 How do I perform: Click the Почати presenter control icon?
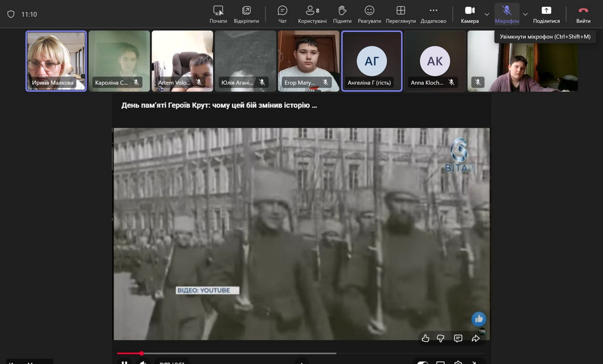tap(218, 14)
